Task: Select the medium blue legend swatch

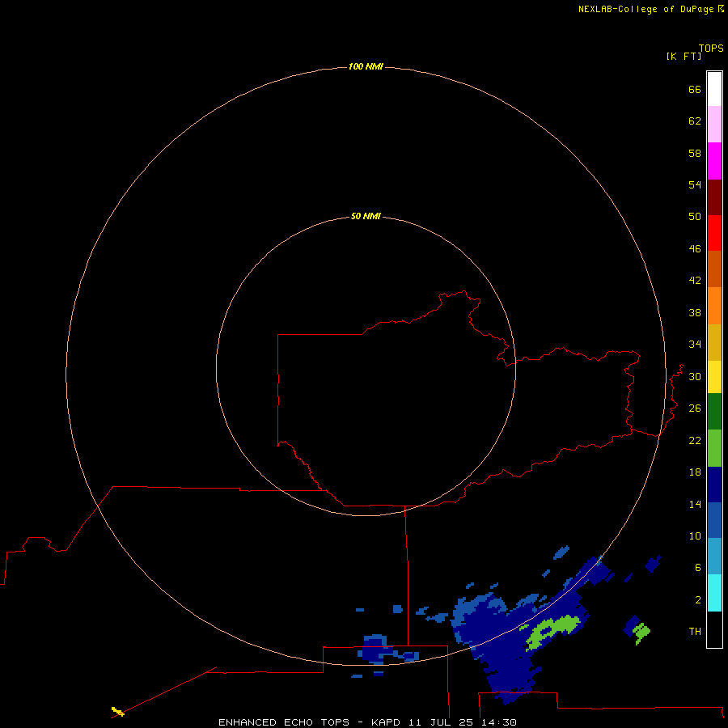Action: tap(714, 520)
